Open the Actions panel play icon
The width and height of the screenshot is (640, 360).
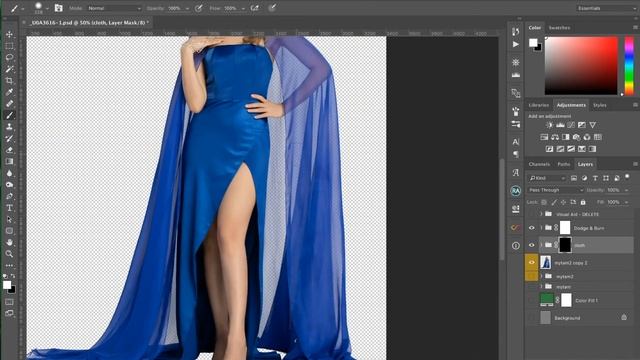click(x=516, y=44)
